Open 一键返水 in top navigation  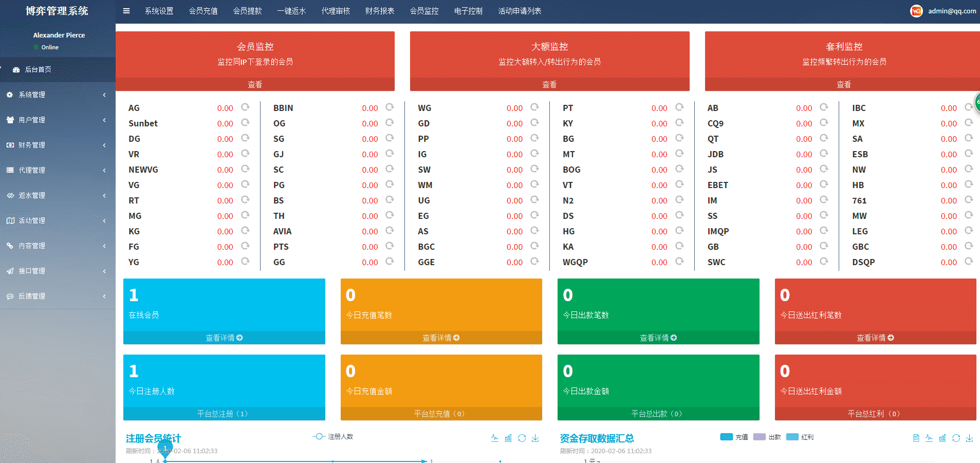coord(291,11)
